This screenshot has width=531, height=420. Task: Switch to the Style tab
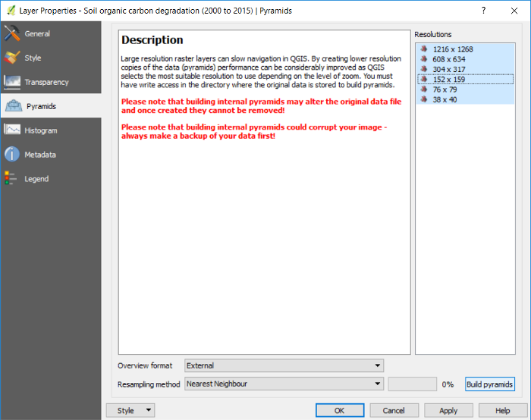pyautogui.click(x=51, y=58)
